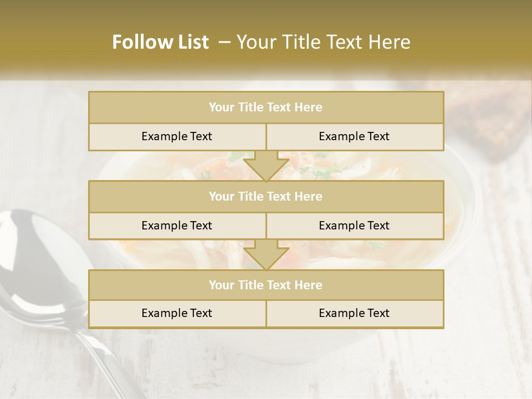Click left 'Example Text' cell in first block
This screenshot has width=532, height=399.
[177, 137]
